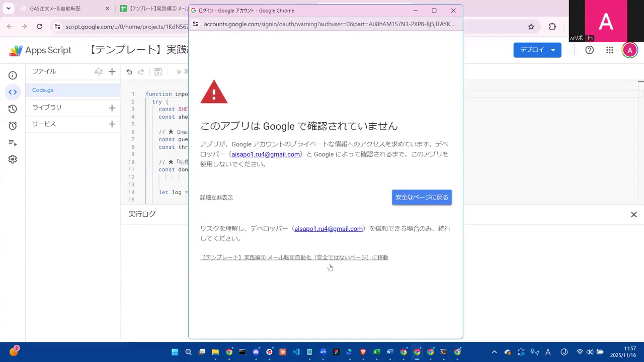Viewport: 644px width, 362px height.
Task: Open the aisapo1.ru4@gmail.com developer link
Action: click(266, 154)
